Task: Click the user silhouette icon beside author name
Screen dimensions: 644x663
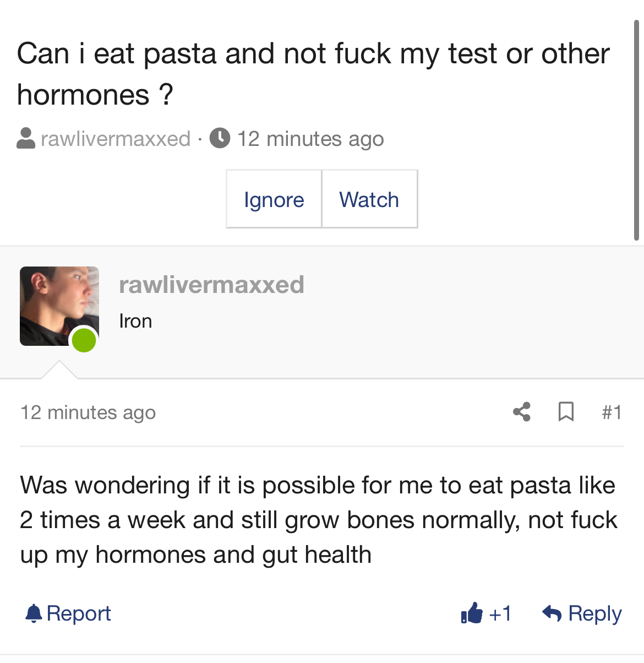Action: pyautogui.click(x=26, y=138)
